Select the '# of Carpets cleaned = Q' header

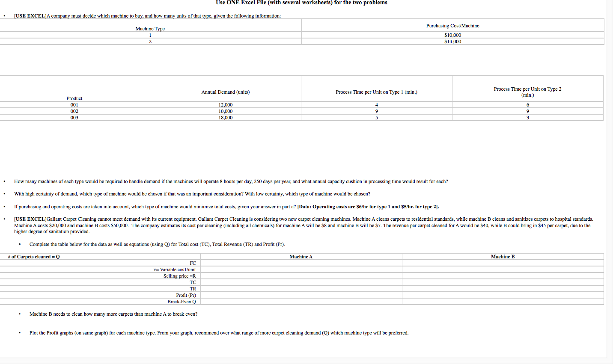coord(33,257)
